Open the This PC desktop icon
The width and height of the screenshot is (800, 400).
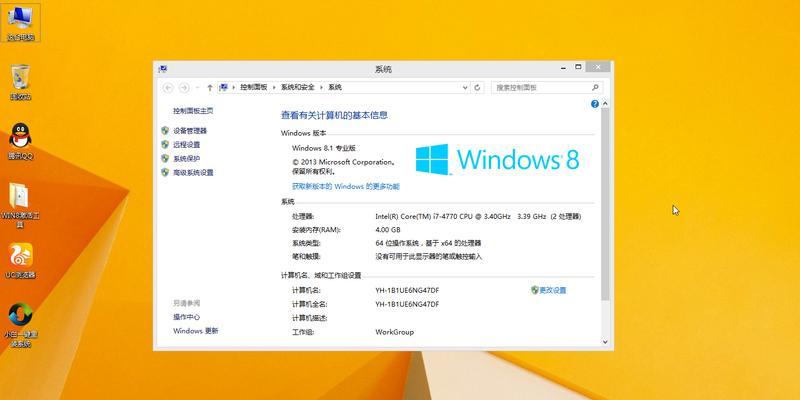coord(20,22)
